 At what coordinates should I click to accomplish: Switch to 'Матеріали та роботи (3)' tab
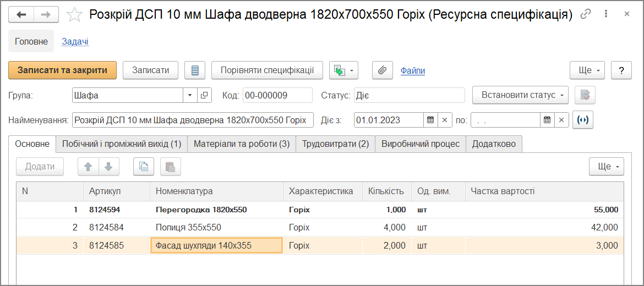[242, 144]
